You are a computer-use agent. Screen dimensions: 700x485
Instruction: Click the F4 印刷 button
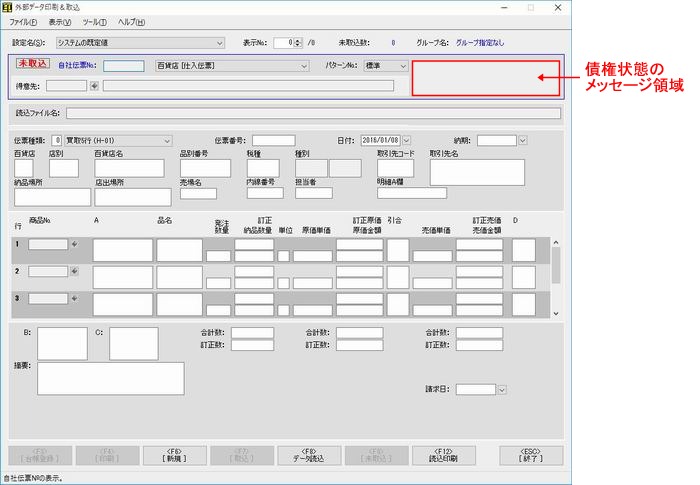tap(108, 455)
